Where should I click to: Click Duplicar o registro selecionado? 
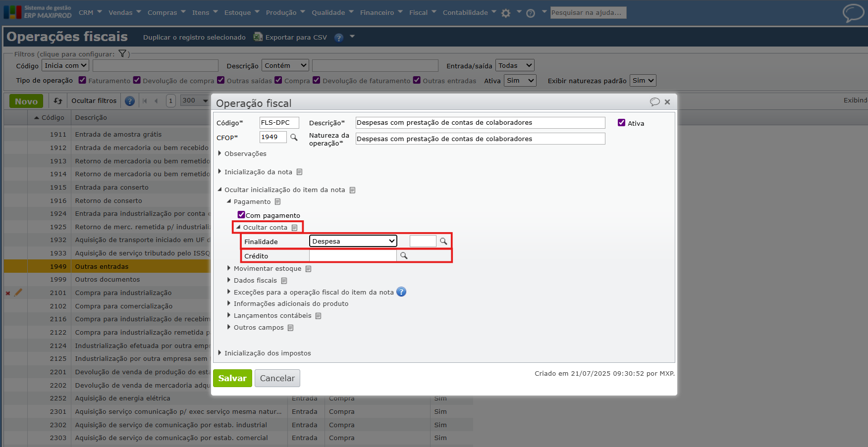[x=194, y=38]
